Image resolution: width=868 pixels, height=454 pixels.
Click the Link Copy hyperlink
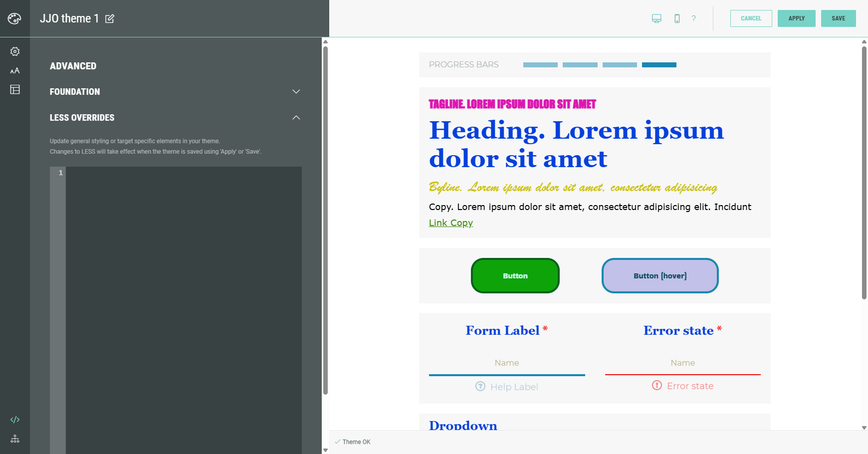451,223
